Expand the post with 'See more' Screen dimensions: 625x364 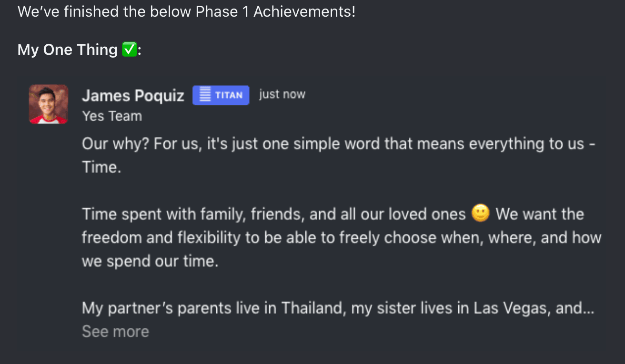pos(115,332)
